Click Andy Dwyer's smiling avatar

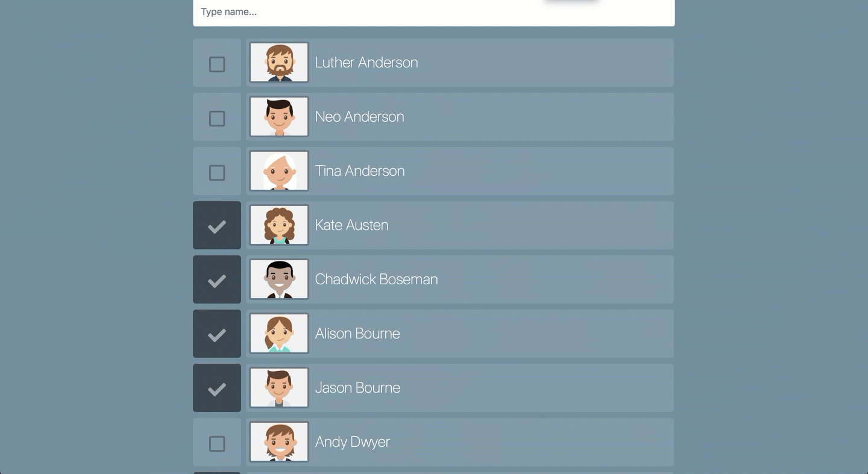pyautogui.click(x=279, y=442)
